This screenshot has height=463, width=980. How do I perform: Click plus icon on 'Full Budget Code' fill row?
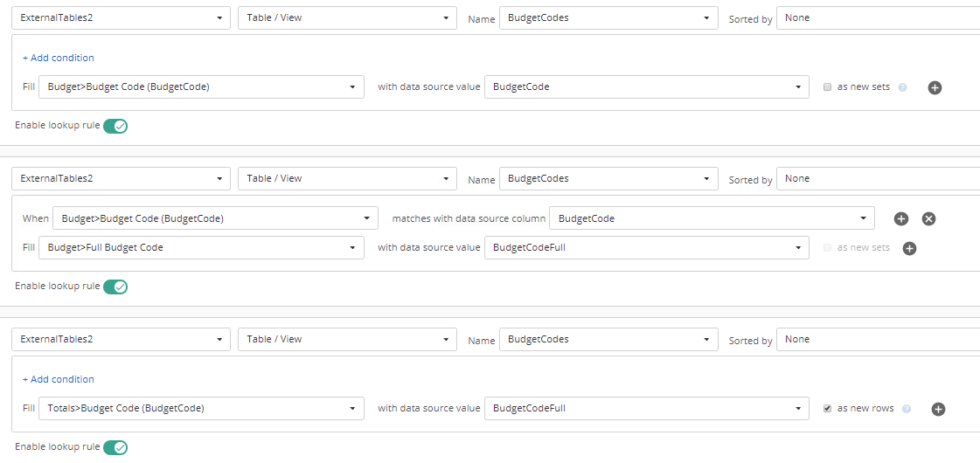[x=909, y=248]
